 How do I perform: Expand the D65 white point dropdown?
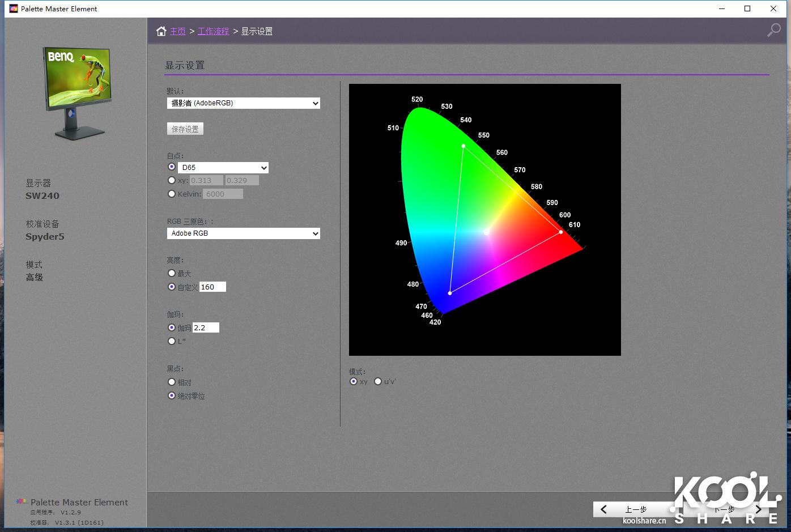223,168
